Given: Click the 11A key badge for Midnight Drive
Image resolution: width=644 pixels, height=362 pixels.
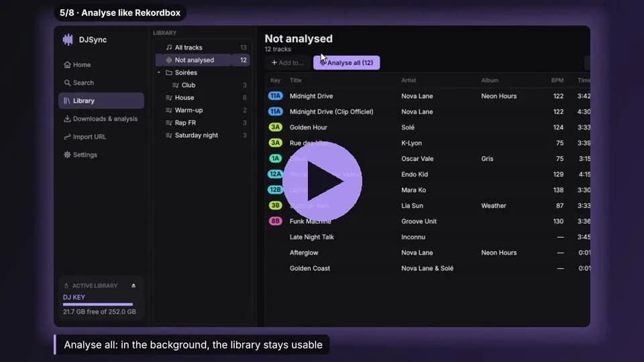Looking at the screenshot, I should [275, 96].
